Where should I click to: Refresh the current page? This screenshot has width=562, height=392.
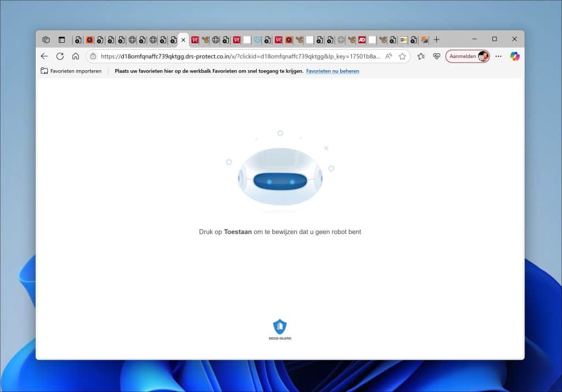[x=60, y=56]
